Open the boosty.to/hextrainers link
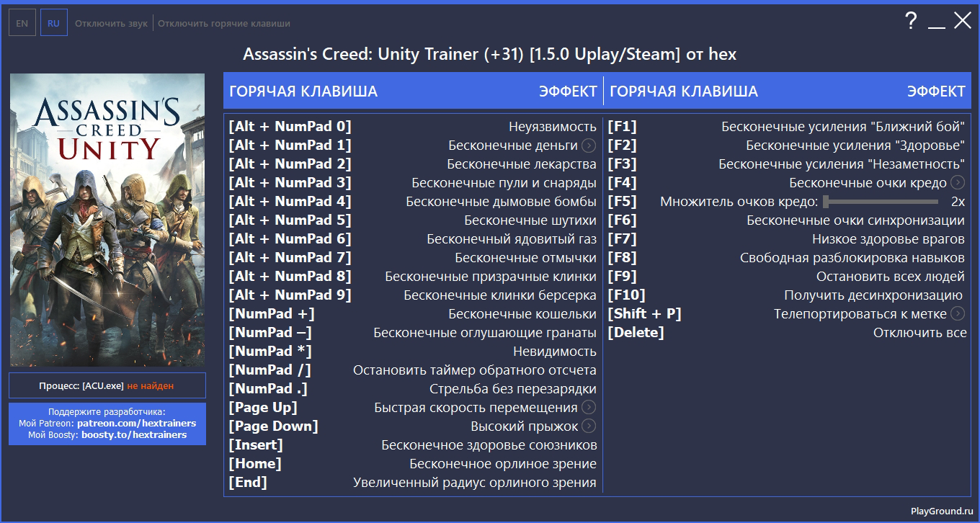This screenshot has width=980, height=523. coord(134,435)
